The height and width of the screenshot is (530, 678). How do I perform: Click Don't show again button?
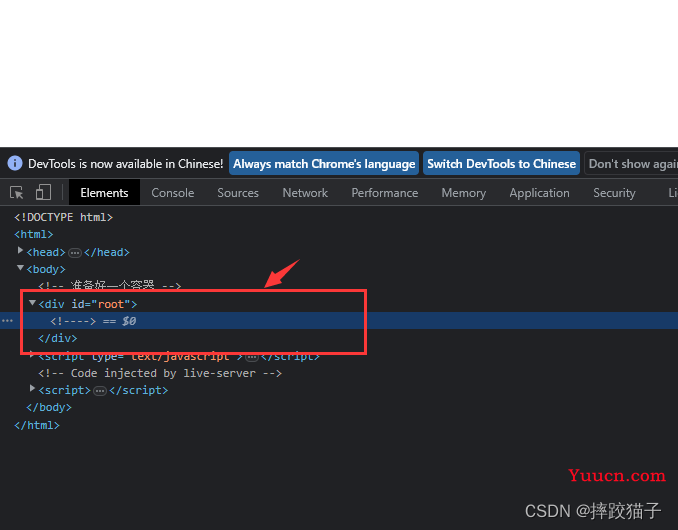coord(631,163)
